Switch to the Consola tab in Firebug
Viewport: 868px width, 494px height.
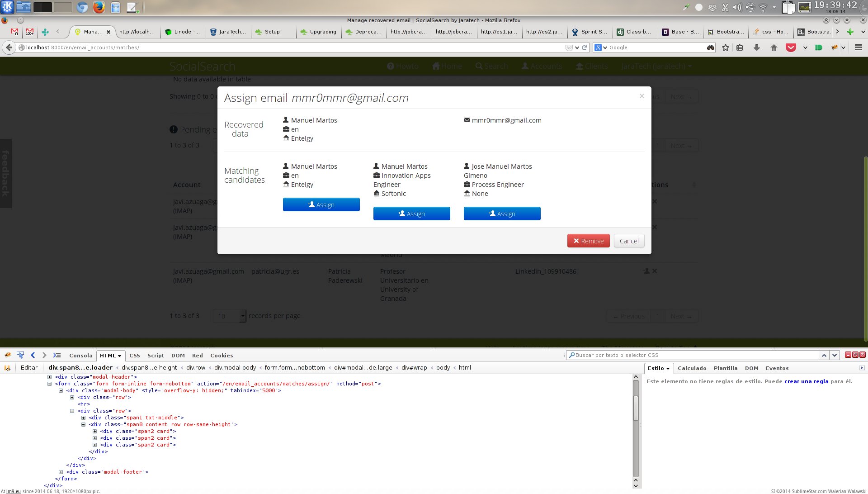coord(80,356)
